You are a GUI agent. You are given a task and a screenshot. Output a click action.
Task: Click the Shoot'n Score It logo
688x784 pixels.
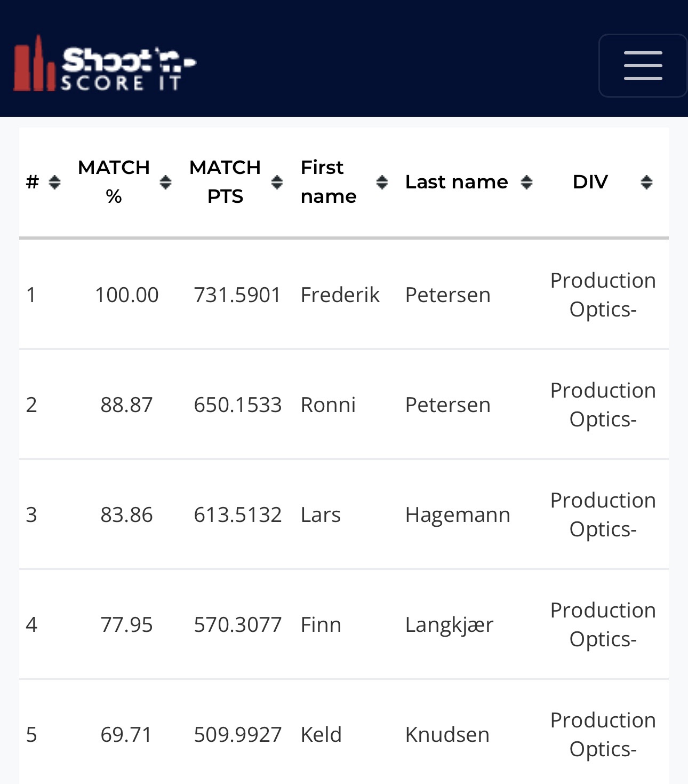point(105,64)
